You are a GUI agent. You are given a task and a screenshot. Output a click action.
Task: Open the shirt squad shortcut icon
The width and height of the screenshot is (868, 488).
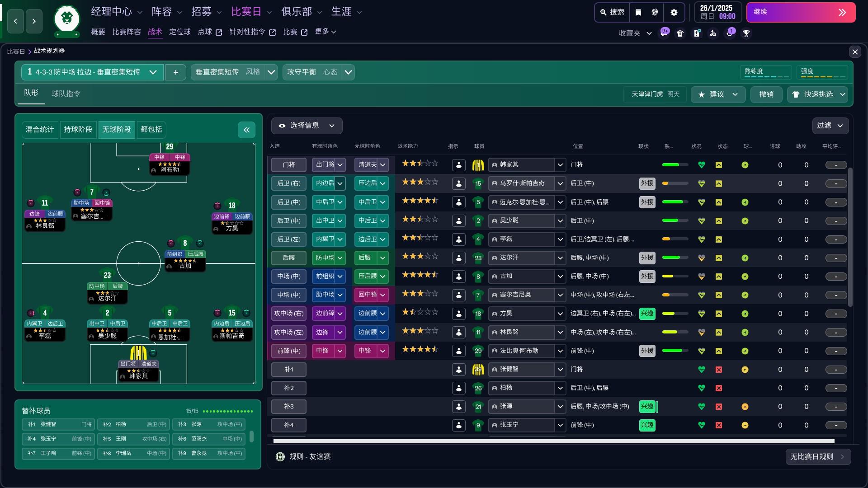(680, 33)
